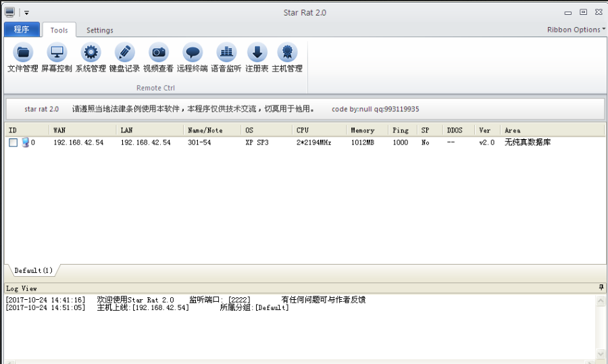The width and height of the screenshot is (608, 364).
Task: Sort by LAN column header
Action: click(x=150, y=130)
